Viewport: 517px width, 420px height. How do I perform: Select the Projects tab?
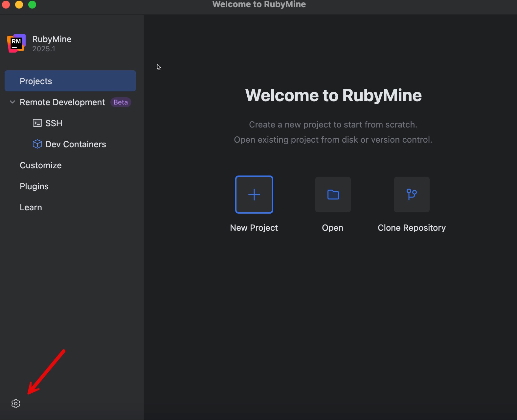coord(70,81)
